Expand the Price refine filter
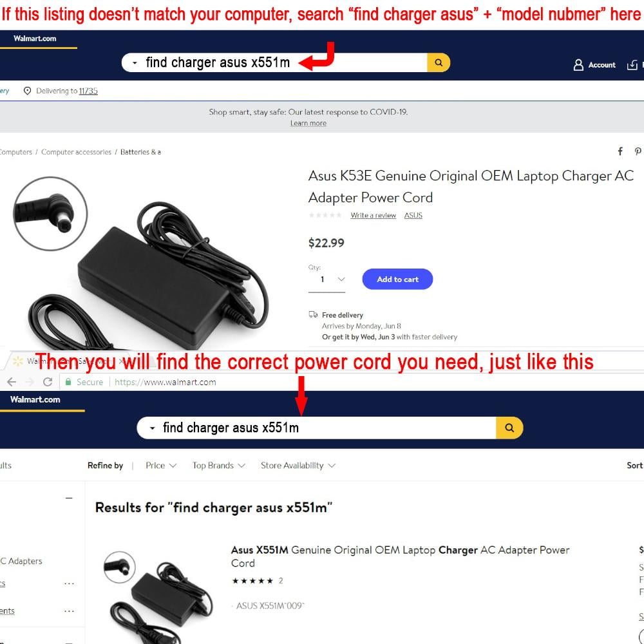644x644 pixels. pos(161,466)
